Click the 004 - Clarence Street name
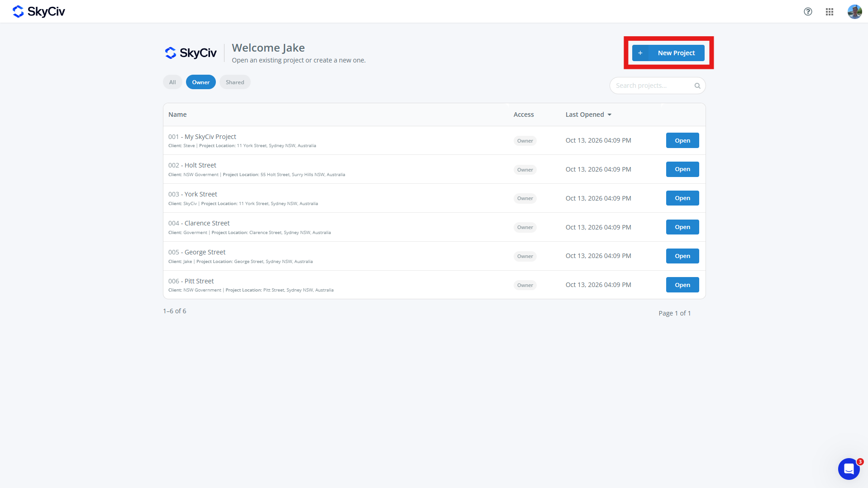This screenshot has height=488, width=868. 199,223
